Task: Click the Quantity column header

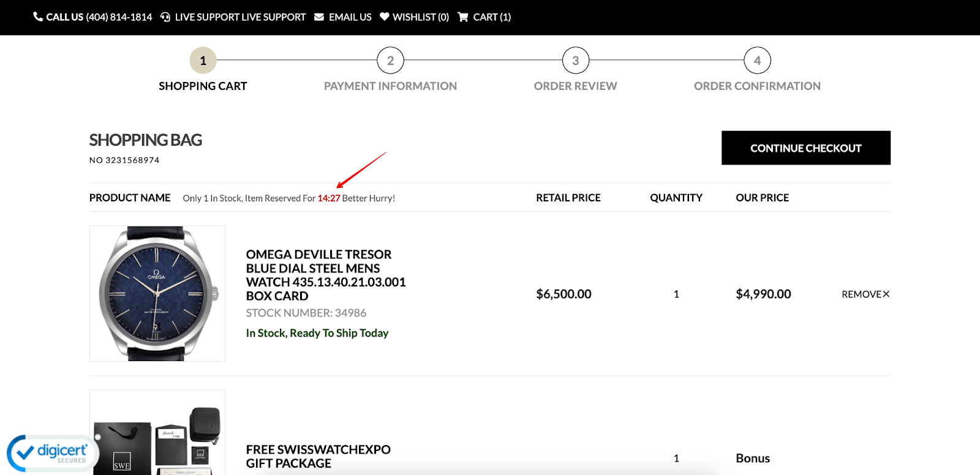Action: click(676, 198)
